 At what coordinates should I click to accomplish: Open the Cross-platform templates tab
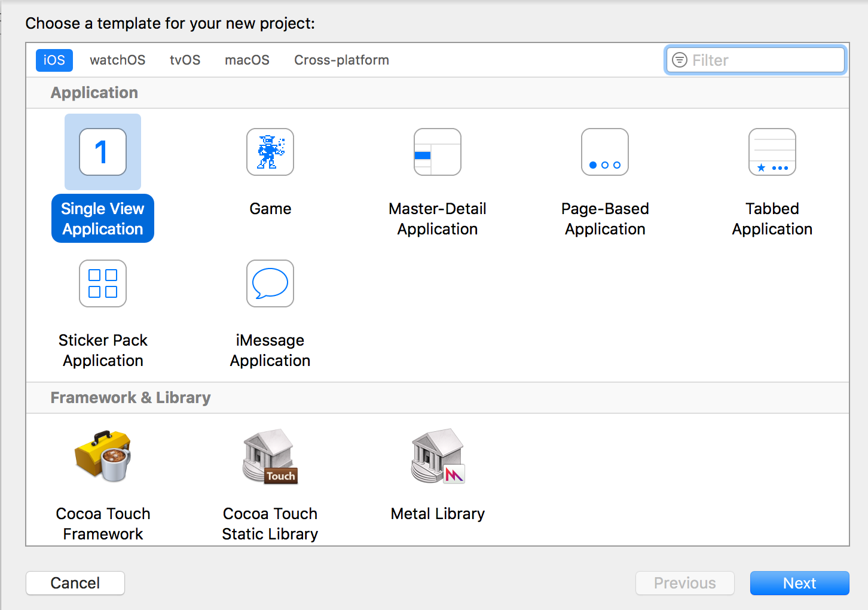coord(342,60)
